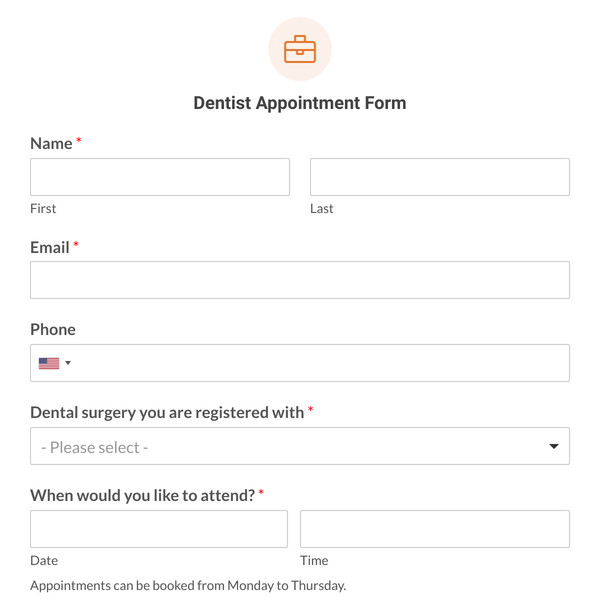Click the 'When would you like to attend?' label
This screenshot has height=600, width=600.
[x=142, y=495]
